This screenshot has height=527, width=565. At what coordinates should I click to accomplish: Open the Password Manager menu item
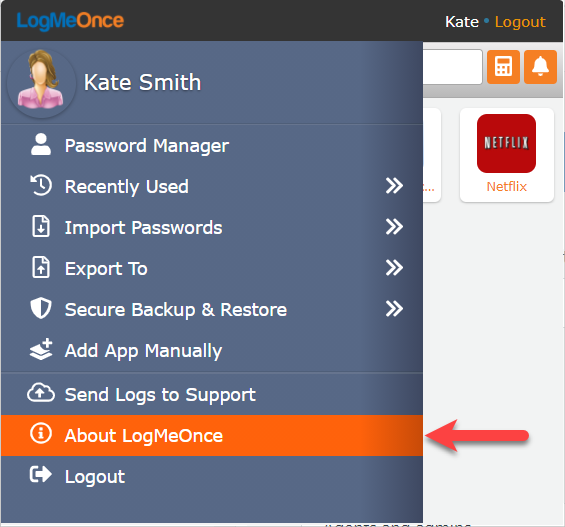[x=212, y=146]
